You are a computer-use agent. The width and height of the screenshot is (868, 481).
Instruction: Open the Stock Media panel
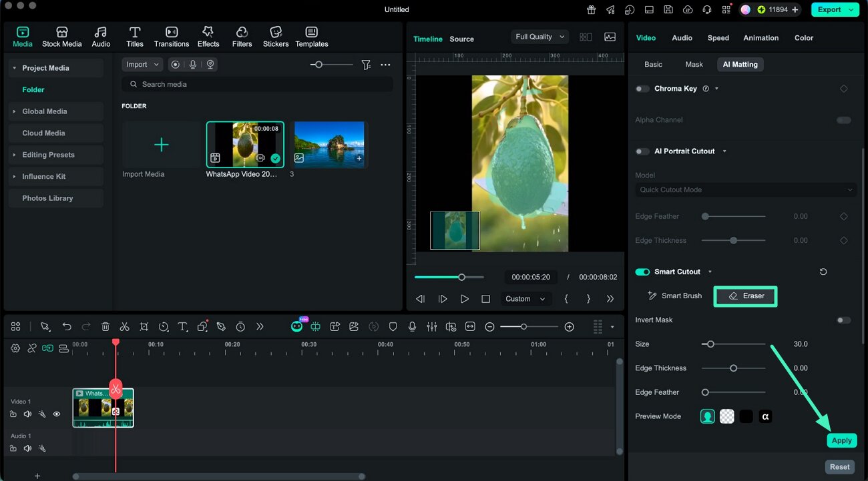pyautogui.click(x=61, y=37)
